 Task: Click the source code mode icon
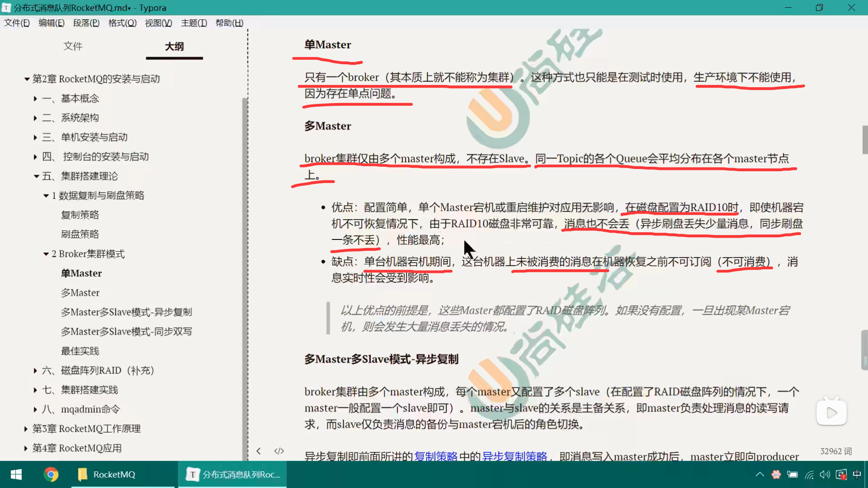coord(279,451)
